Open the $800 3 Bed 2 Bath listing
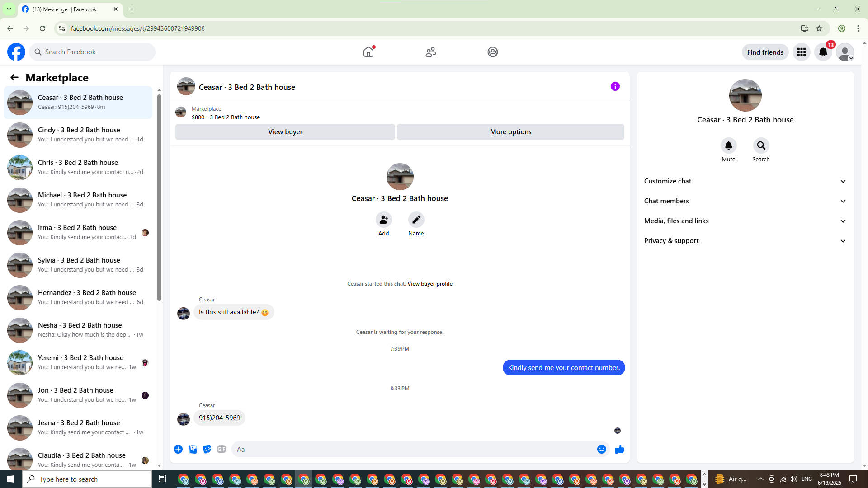The width and height of the screenshot is (868, 488). point(226,117)
